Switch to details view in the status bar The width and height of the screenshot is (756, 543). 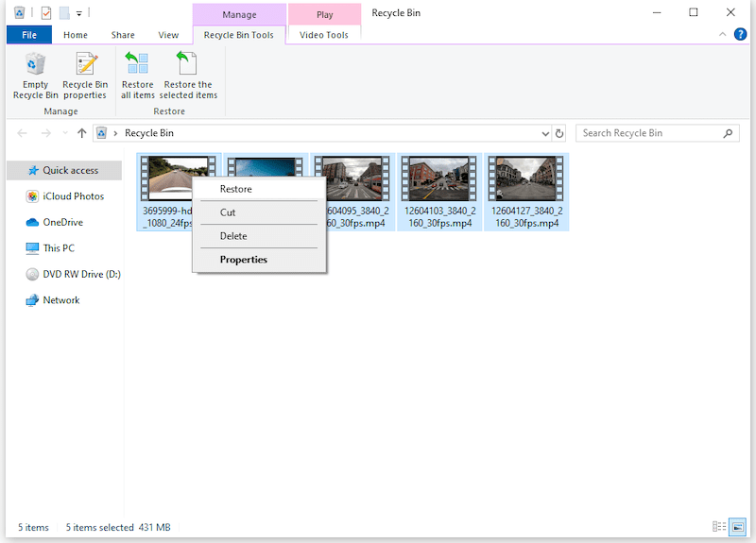[x=719, y=527]
